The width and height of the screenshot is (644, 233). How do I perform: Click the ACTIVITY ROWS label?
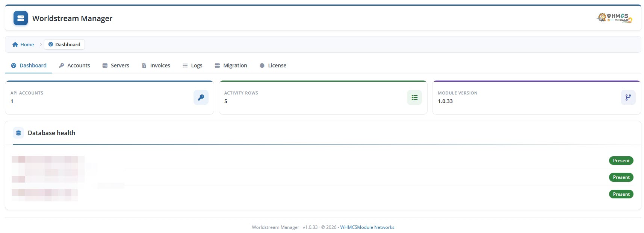[x=241, y=93]
